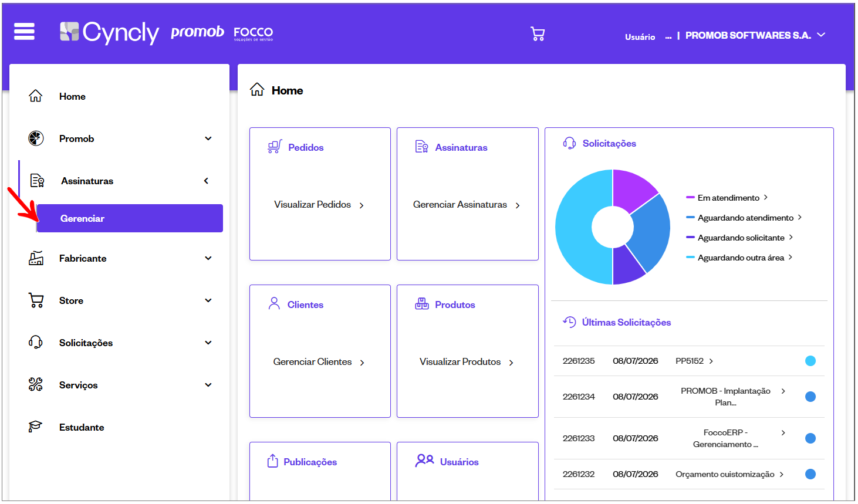Click the Produtos boxes icon
Screen dimensions: 858x504
pyautogui.click(x=422, y=304)
